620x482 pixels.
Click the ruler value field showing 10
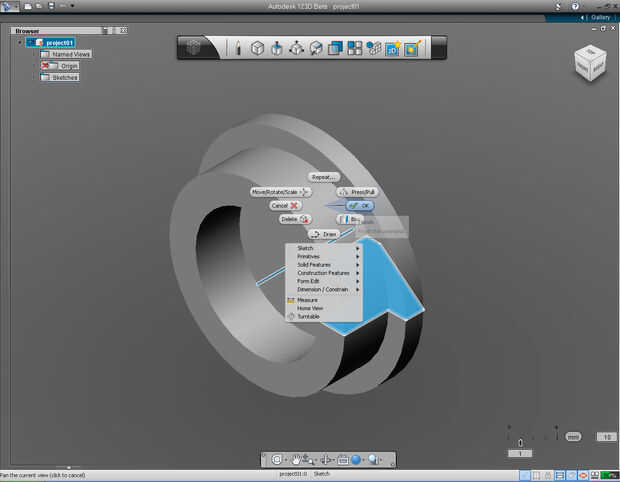click(x=607, y=437)
